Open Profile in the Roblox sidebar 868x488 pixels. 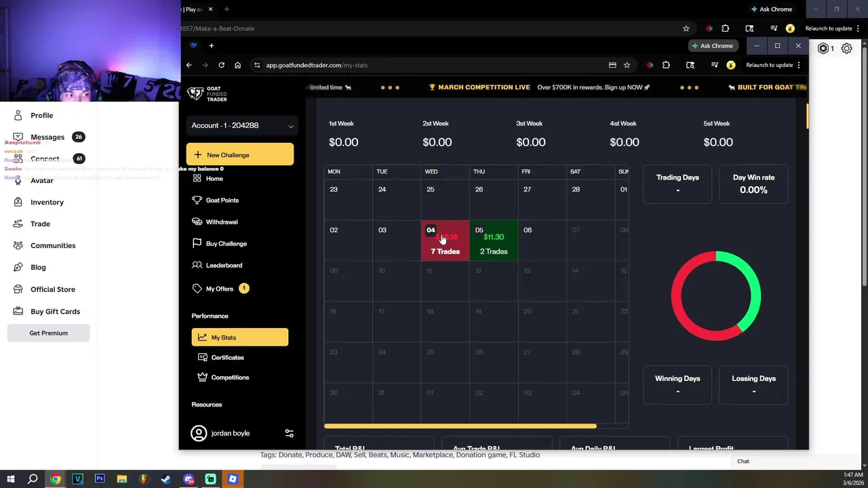[41, 115]
